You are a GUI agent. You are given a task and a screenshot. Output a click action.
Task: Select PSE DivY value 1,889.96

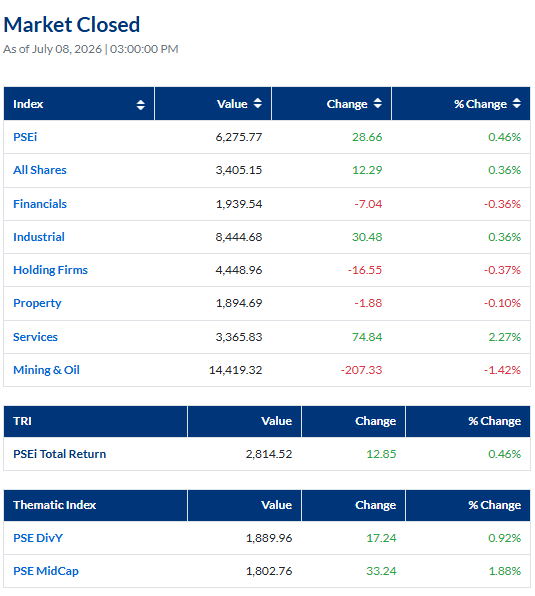point(269,538)
